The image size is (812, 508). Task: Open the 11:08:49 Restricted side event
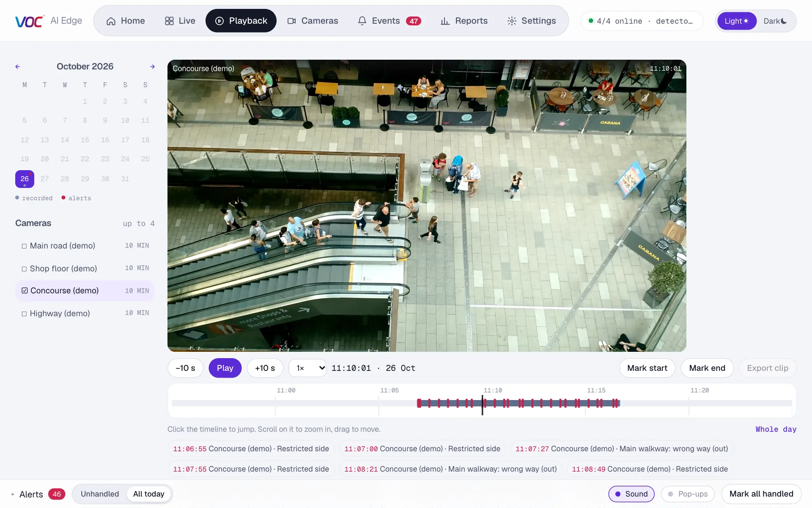point(650,469)
